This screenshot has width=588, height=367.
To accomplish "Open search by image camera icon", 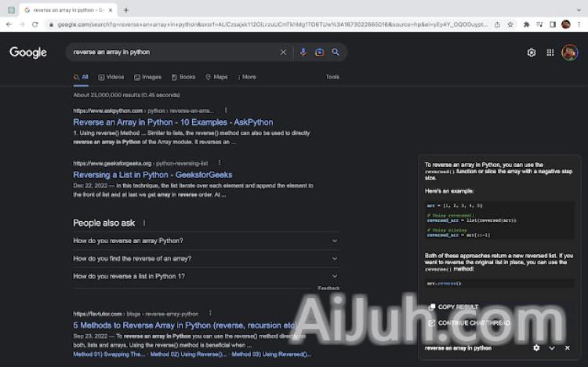I will [319, 53].
